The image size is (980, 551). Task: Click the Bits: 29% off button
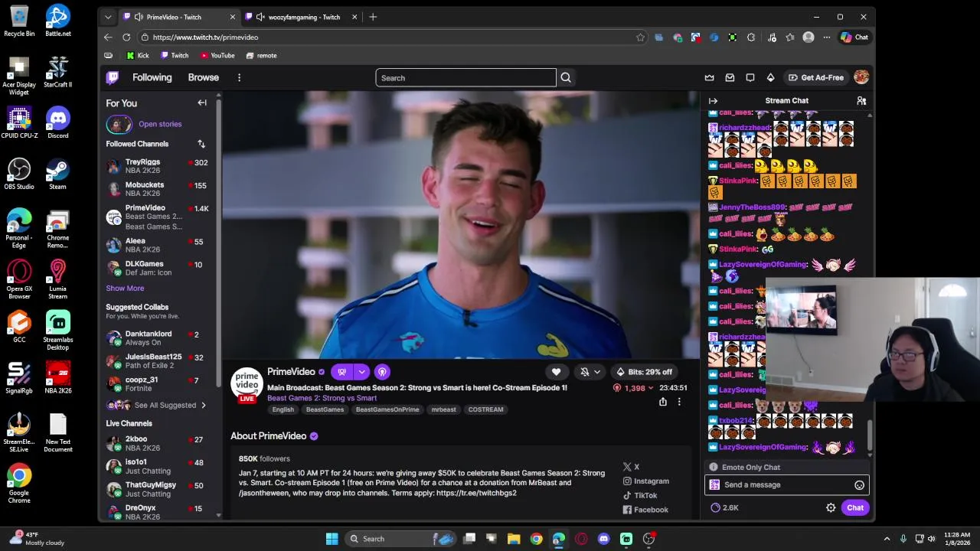644,372
